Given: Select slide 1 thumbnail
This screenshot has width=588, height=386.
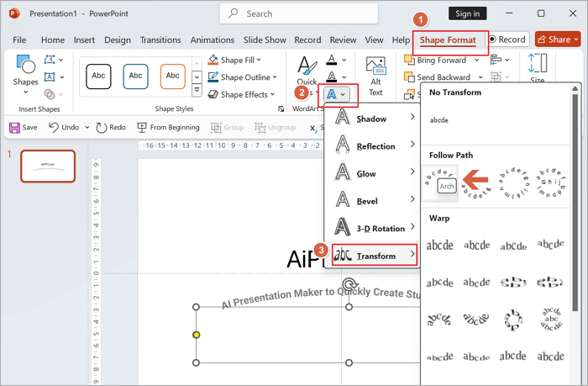Looking at the screenshot, I should (x=47, y=167).
